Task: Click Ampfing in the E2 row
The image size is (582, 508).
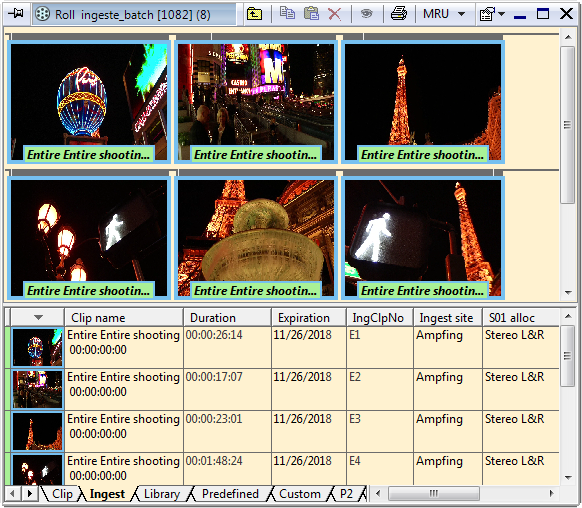Action: coord(439,377)
